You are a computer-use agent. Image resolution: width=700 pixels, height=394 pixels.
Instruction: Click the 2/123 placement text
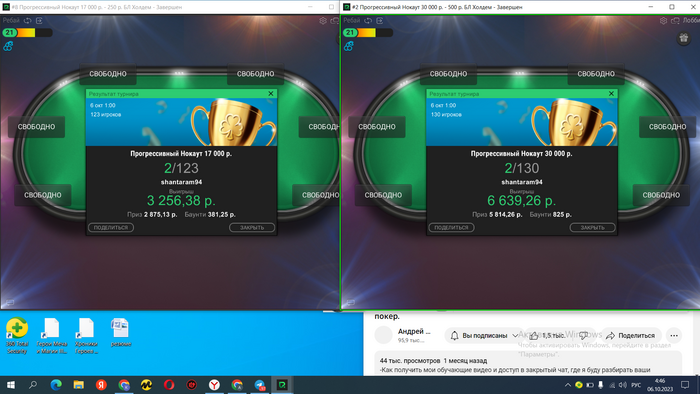click(181, 168)
